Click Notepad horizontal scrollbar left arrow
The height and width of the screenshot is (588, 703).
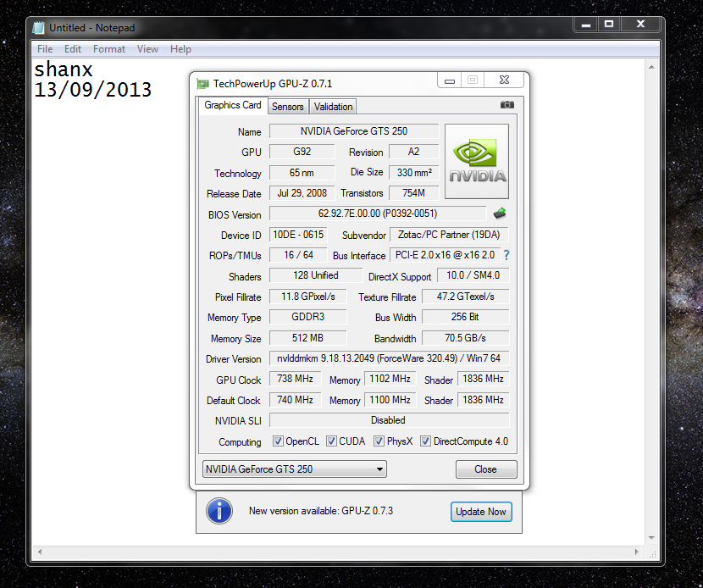40,552
